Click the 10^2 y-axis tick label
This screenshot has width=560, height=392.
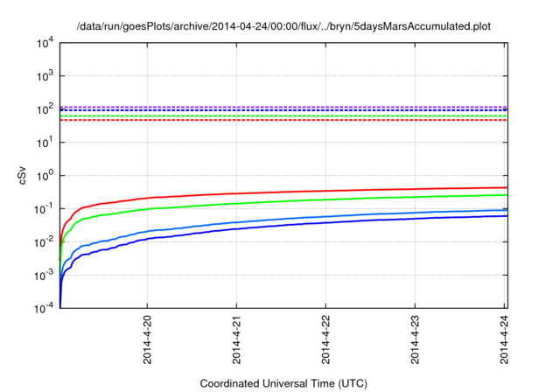[x=45, y=108]
